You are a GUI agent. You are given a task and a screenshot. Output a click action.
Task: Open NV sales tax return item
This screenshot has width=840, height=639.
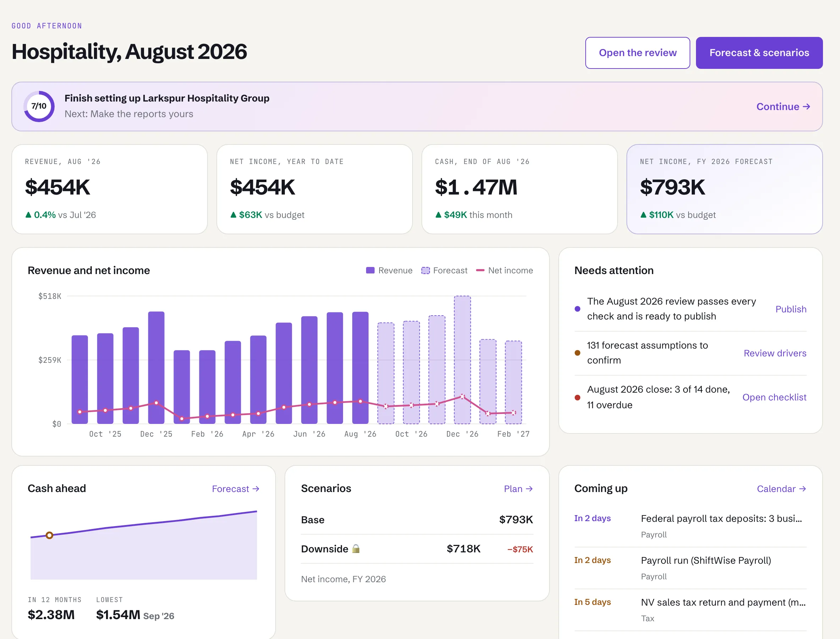pos(690,610)
